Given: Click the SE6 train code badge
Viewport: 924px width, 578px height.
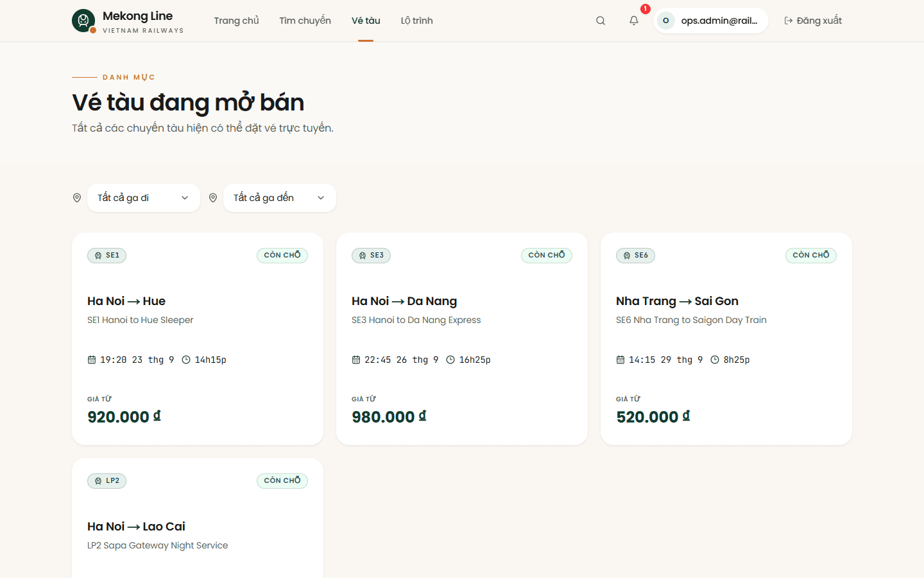Looking at the screenshot, I should click(x=635, y=255).
